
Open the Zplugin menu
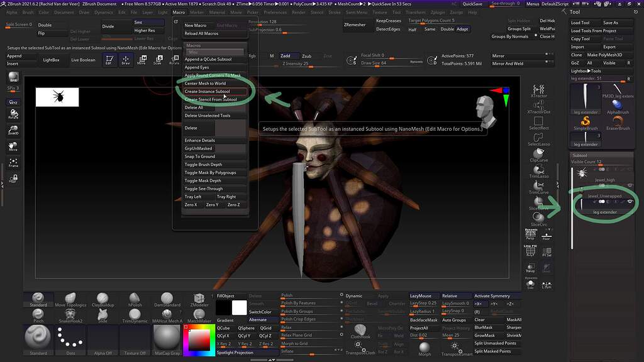click(438, 11)
